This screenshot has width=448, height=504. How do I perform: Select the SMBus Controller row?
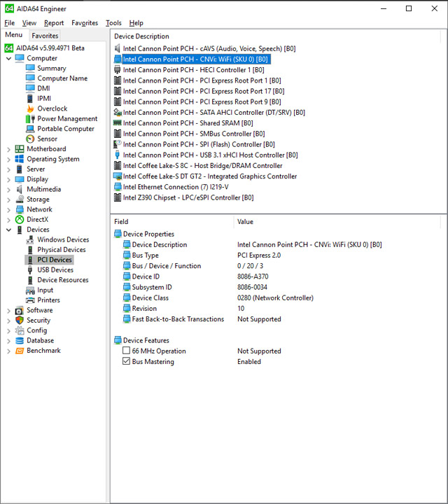(x=194, y=134)
